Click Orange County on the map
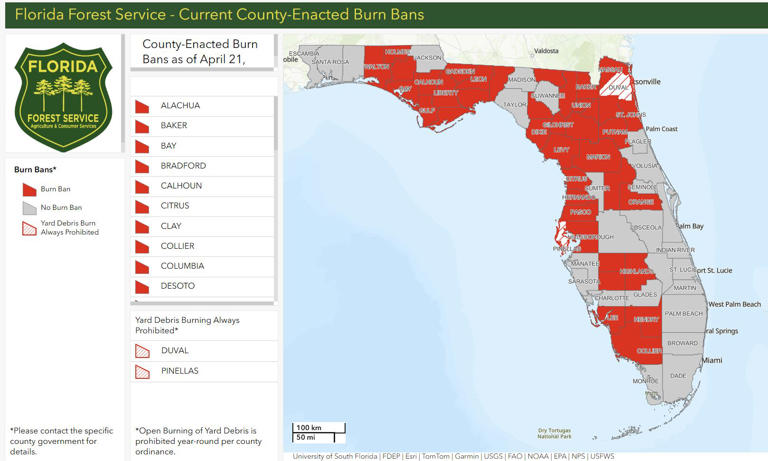Image resolution: width=768 pixels, height=461 pixels. point(641,201)
